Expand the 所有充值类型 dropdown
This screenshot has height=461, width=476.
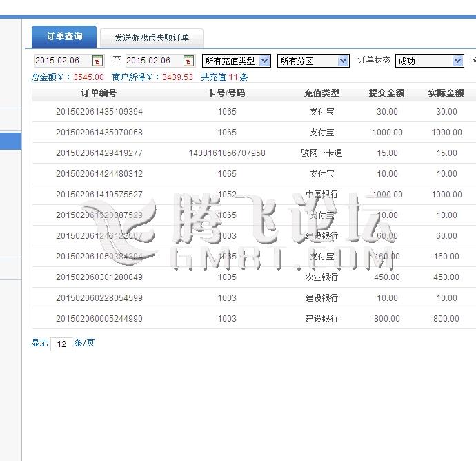(x=237, y=61)
